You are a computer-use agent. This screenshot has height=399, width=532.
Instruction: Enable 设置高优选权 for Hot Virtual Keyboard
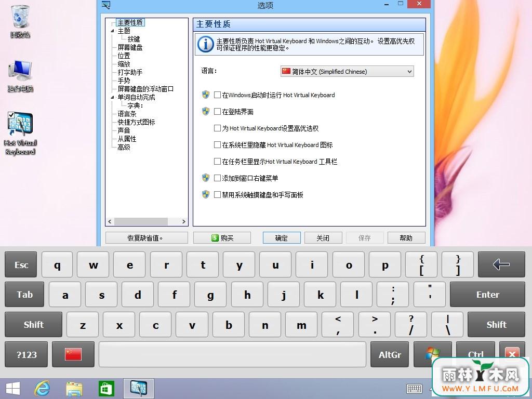(217, 128)
